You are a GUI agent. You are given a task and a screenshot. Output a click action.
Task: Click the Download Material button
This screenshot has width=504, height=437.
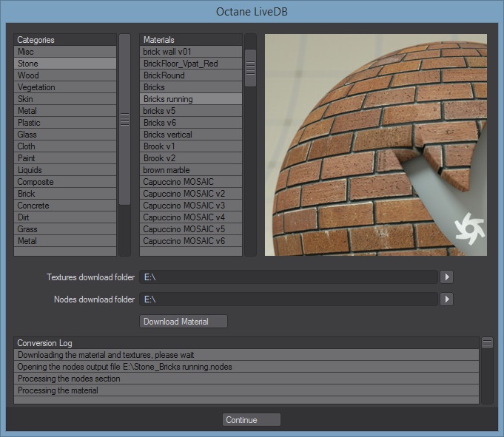point(184,322)
